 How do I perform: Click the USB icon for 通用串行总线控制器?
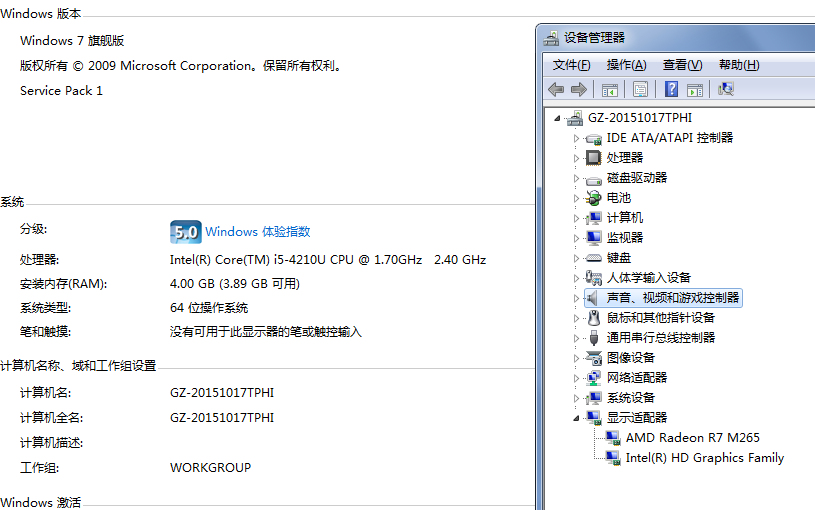tap(594, 338)
